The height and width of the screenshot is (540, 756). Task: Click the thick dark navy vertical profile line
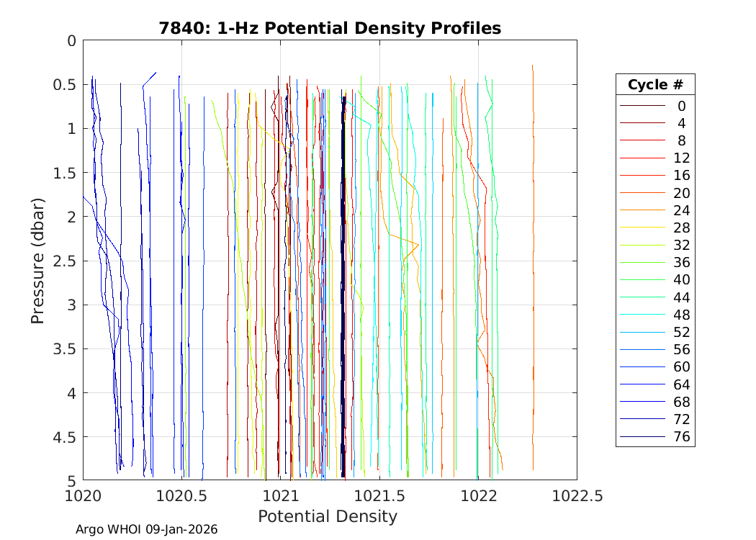pos(343,288)
